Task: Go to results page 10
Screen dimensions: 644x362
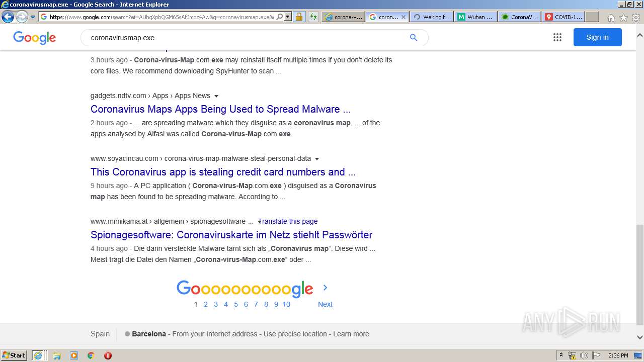Action: click(286, 304)
